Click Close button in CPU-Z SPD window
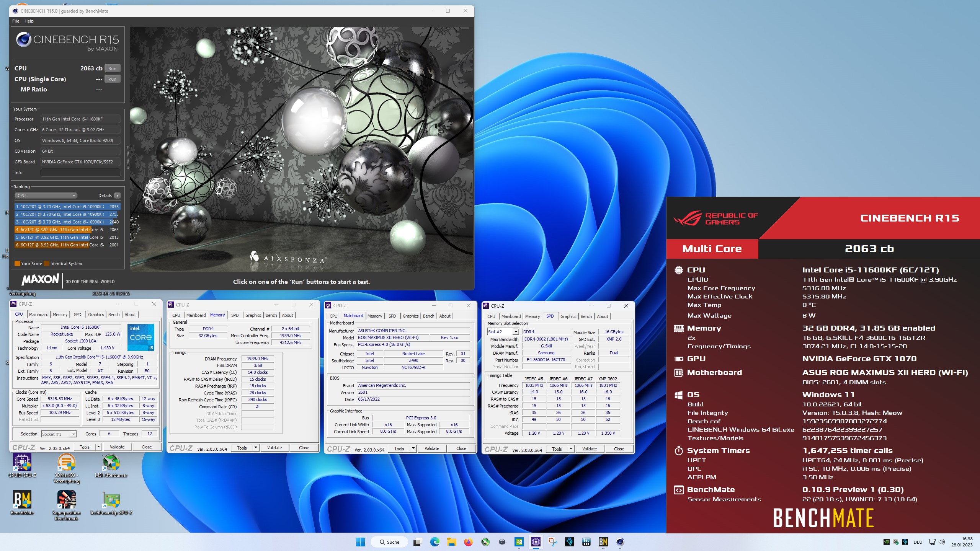 pyautogui.click(x=619, y=449)
